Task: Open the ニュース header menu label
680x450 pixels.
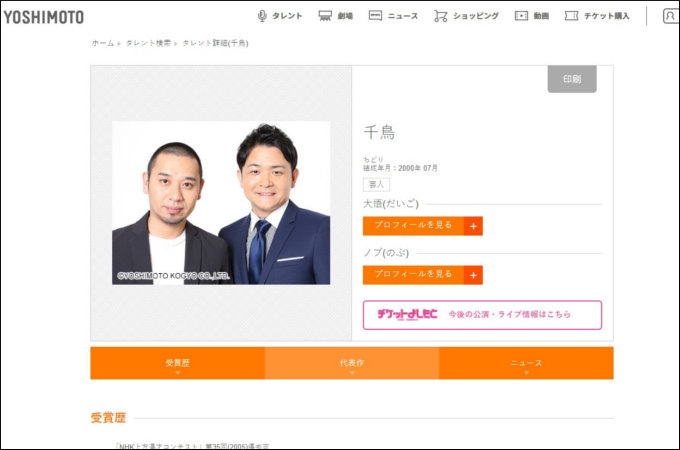Action: (x=402, y=16)
